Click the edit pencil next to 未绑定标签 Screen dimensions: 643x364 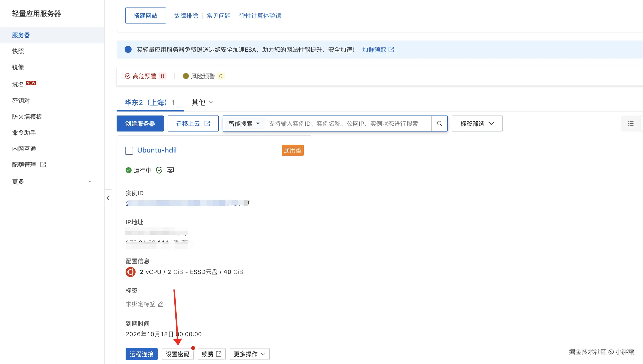(x=161, y=304)
